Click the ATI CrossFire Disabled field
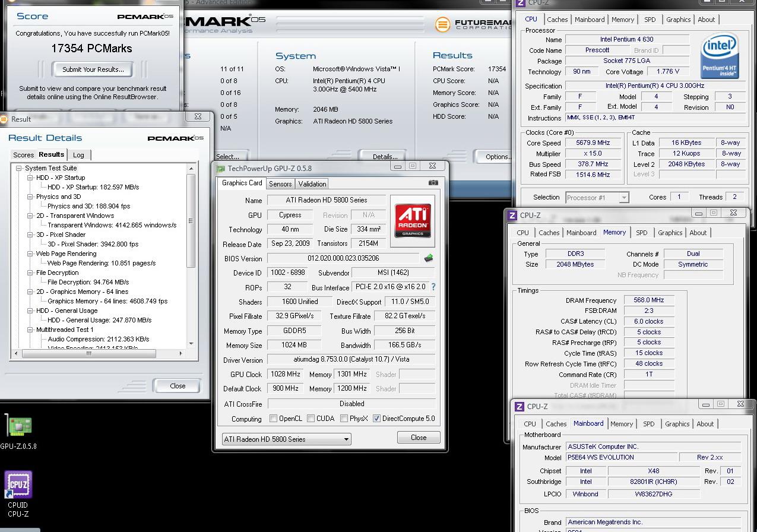 coord(351,404)
